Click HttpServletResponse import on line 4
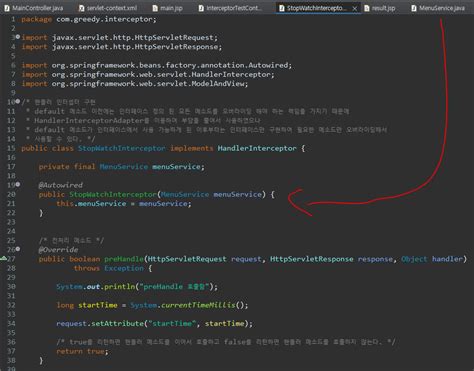 point(137,47)
